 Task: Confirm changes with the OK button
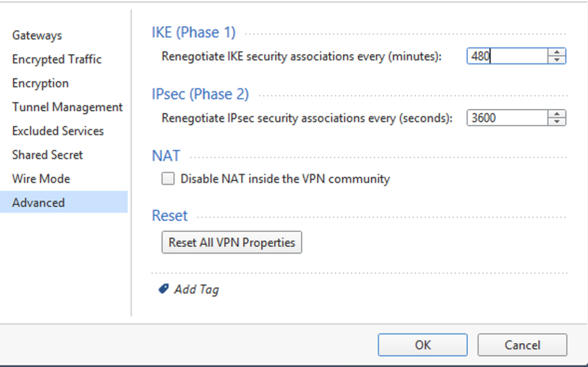tap(422, 345)
